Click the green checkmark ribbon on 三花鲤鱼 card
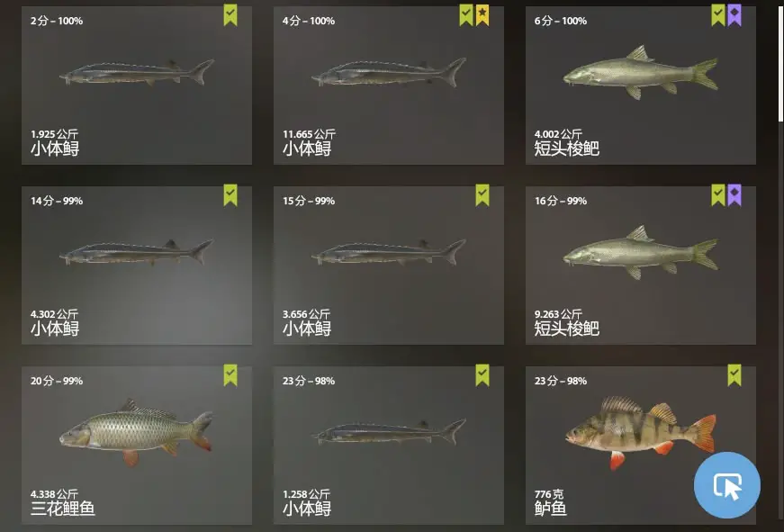The height and width of the screenshot is (532, 784). [x=230, y=375]
